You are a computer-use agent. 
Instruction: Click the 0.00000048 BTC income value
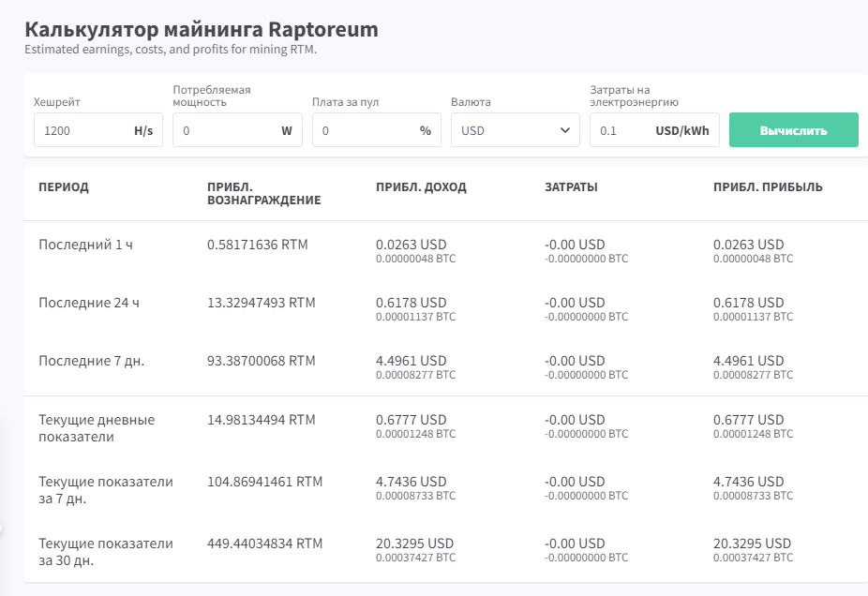pyautogui.click(x=416, y=259)
